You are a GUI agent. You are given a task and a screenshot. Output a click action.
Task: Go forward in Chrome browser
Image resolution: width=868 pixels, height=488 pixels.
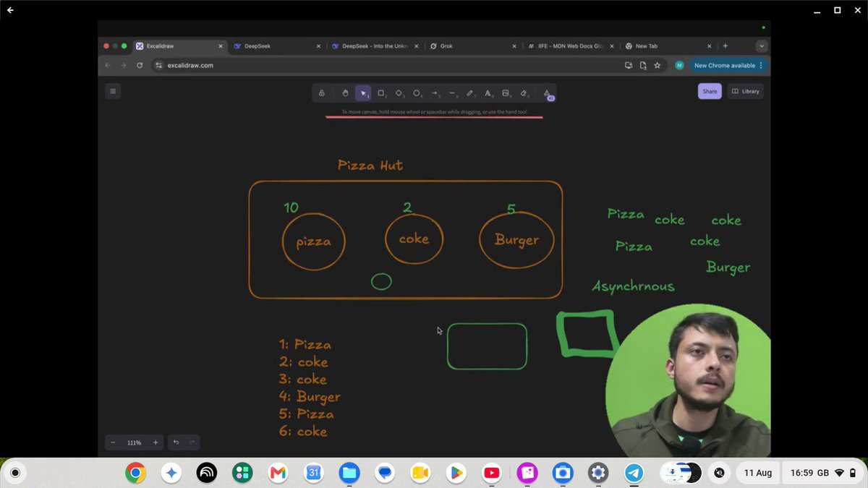[124, 65]
